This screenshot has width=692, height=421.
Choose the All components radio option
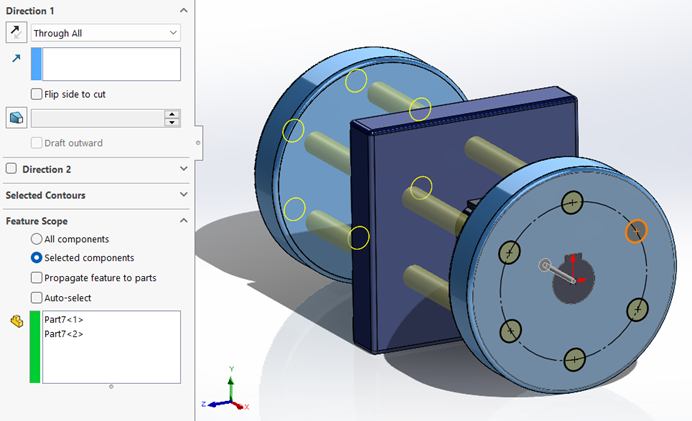[37, 239]
